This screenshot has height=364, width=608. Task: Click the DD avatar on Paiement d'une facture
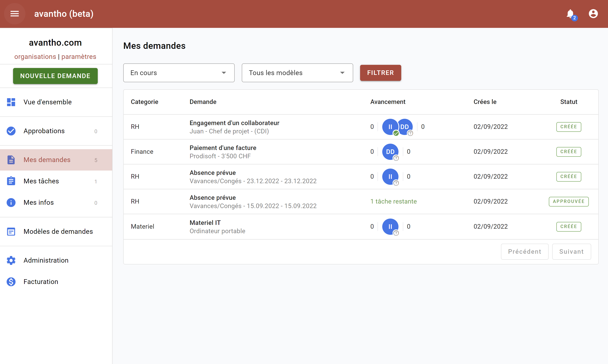(390, 152)
